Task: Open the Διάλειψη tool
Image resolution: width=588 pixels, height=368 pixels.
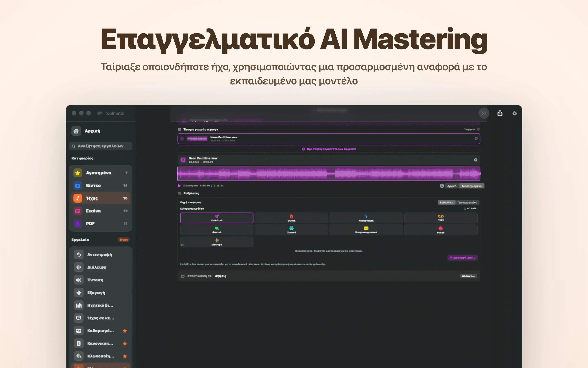Action: click(x=101, y=267)
